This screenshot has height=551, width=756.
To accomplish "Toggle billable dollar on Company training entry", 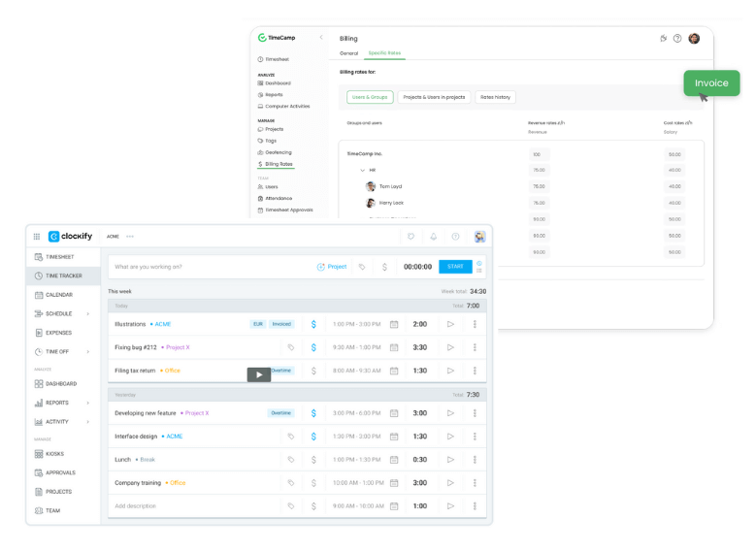I will [313, 483].
